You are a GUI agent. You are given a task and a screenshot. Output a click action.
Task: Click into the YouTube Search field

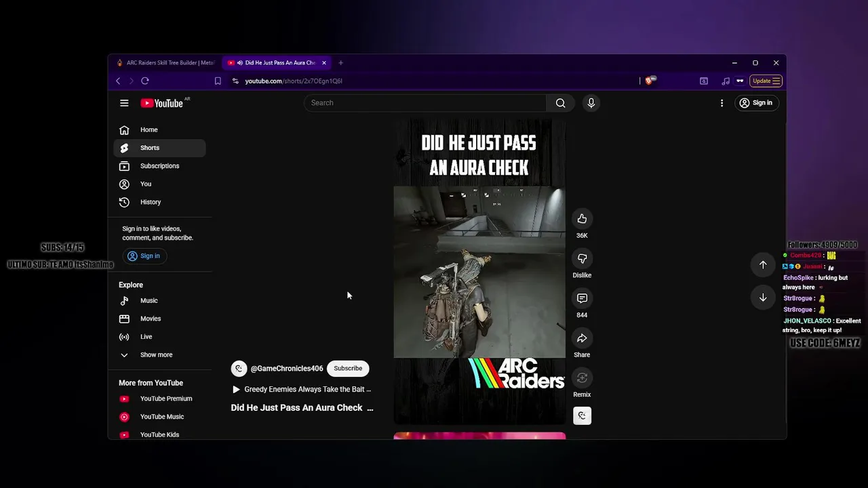425,103
